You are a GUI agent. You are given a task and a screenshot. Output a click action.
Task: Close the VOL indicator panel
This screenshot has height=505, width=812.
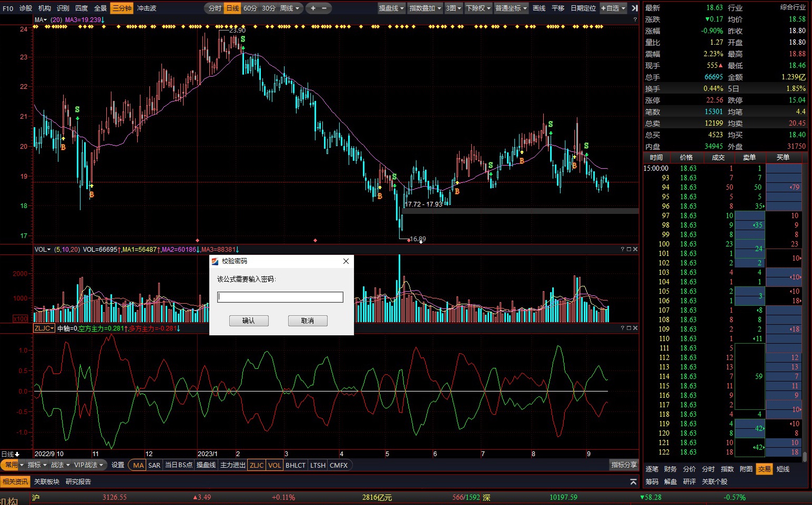(x=635, y=249)
